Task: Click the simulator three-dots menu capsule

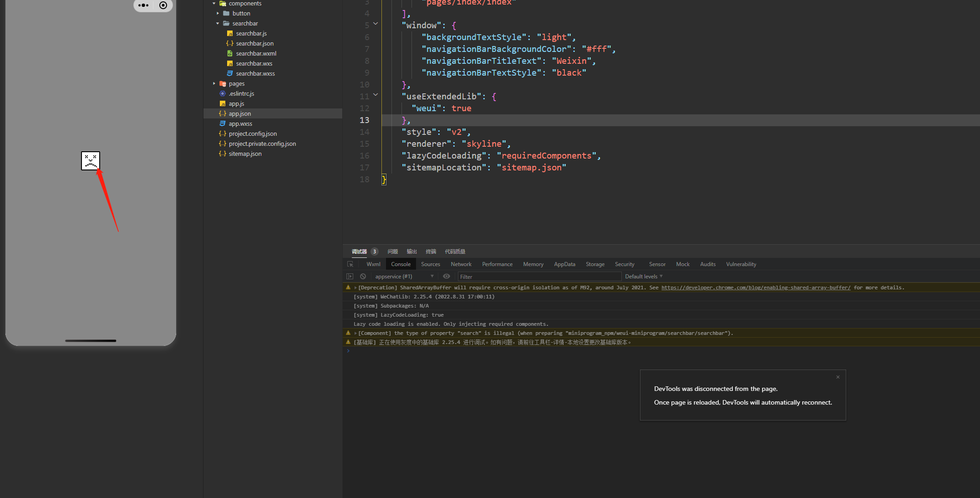Action: (x=143, y=5)
